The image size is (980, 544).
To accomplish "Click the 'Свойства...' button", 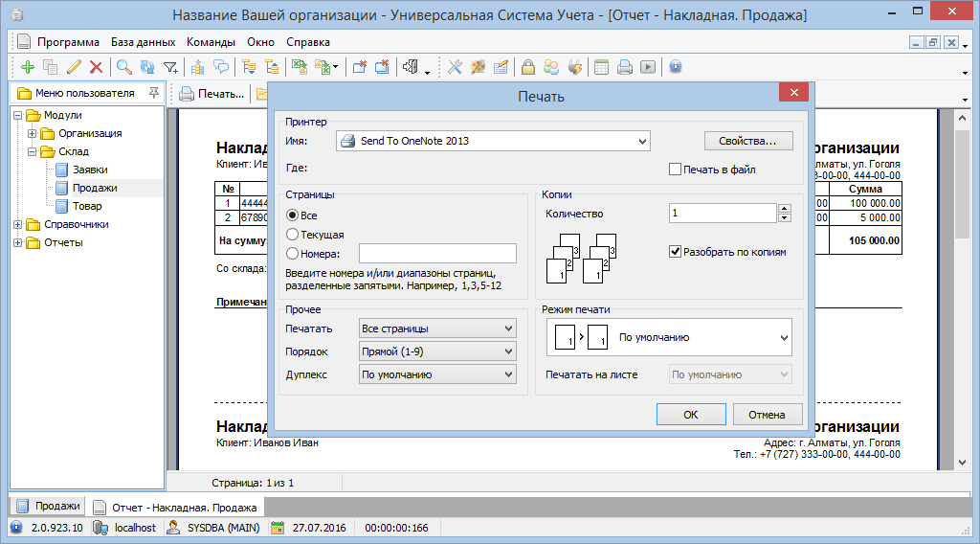I will tap(748, 141).
